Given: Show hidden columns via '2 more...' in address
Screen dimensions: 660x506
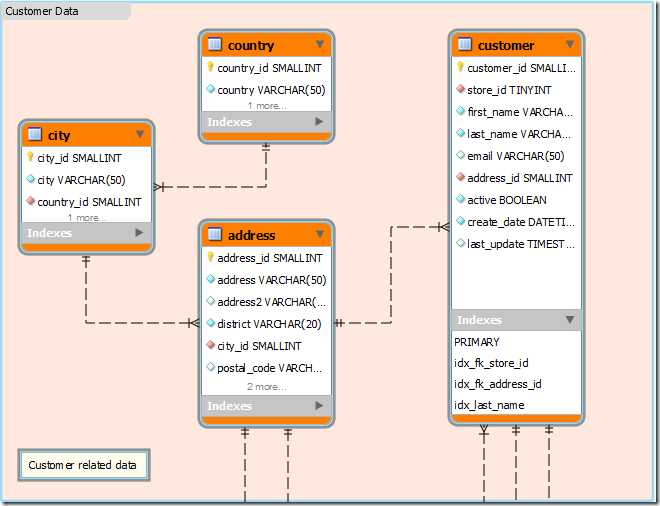Looking at the screenshot, I should (x=267, y=386).
